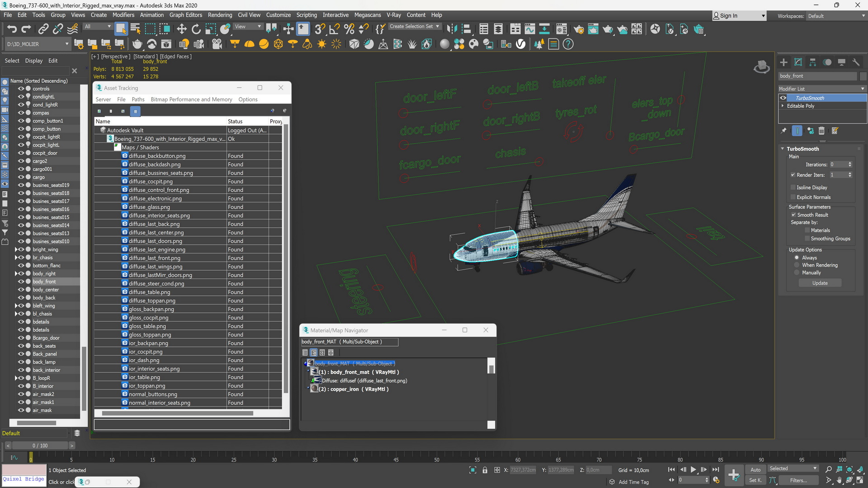
Task: Click Go to Start playback button
Action: (671, 470)
